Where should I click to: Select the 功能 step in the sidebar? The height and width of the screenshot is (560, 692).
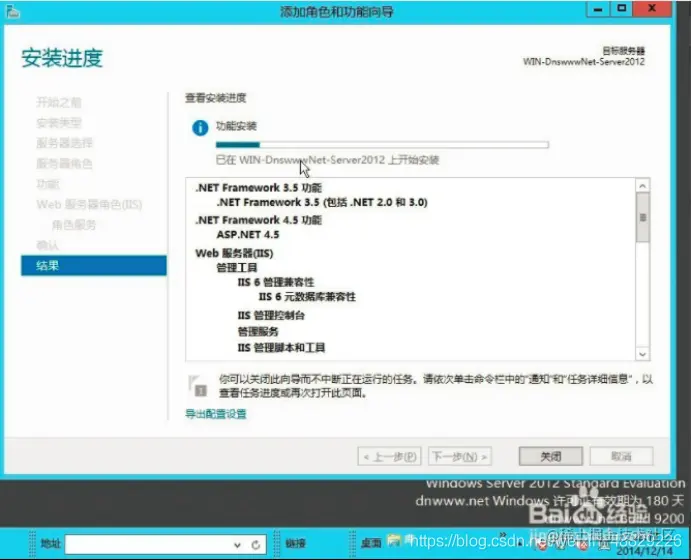click(48, 184)
